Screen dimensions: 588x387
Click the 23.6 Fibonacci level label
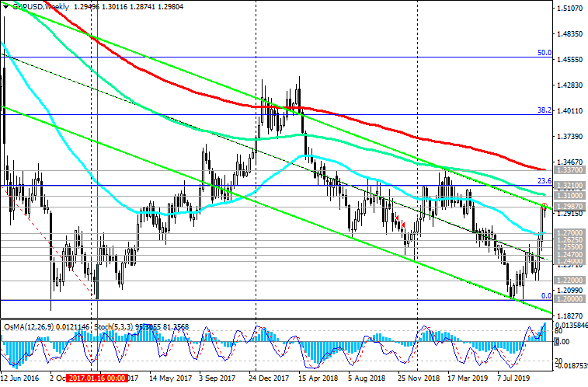click(545, 181)
